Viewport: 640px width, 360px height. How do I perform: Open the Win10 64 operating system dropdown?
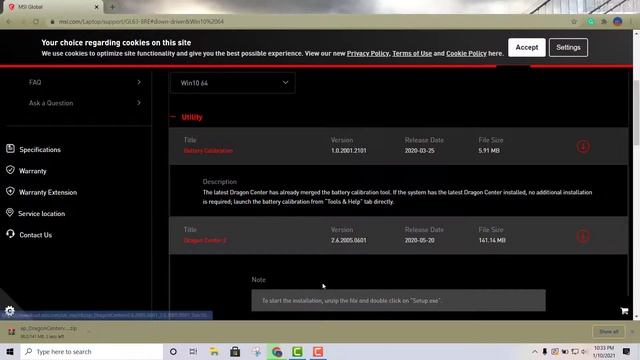[x=232, y=83]
